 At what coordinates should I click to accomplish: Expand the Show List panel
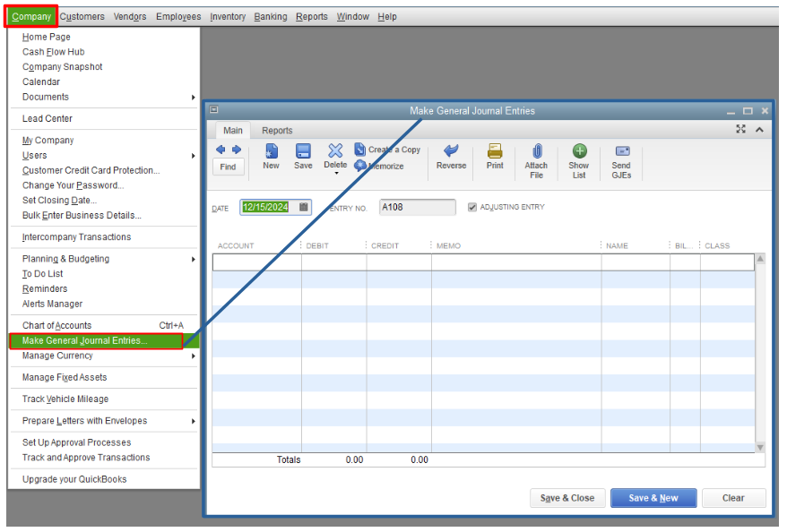[x=578, y=159]
